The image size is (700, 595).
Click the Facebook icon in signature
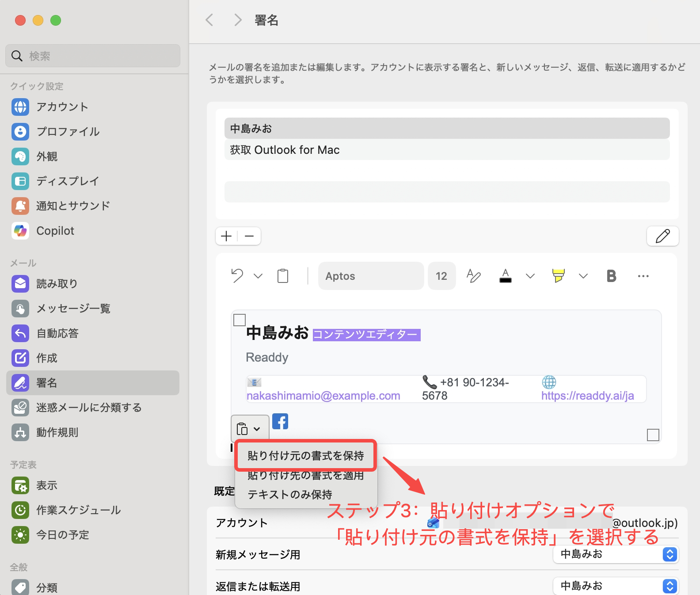pos(280,421)
